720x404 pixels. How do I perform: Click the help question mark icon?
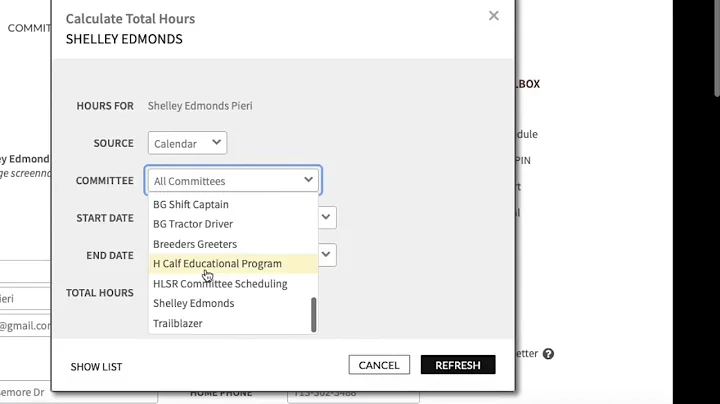548,353
